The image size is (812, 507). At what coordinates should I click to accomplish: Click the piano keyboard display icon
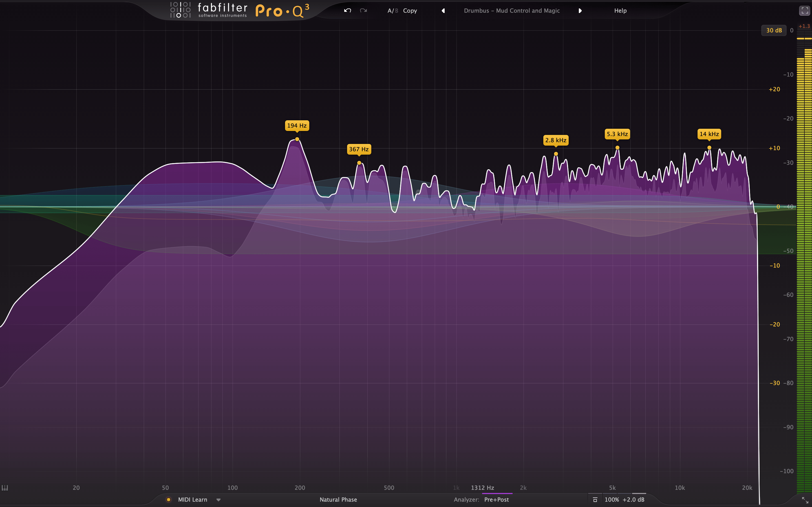click(6, 488)
